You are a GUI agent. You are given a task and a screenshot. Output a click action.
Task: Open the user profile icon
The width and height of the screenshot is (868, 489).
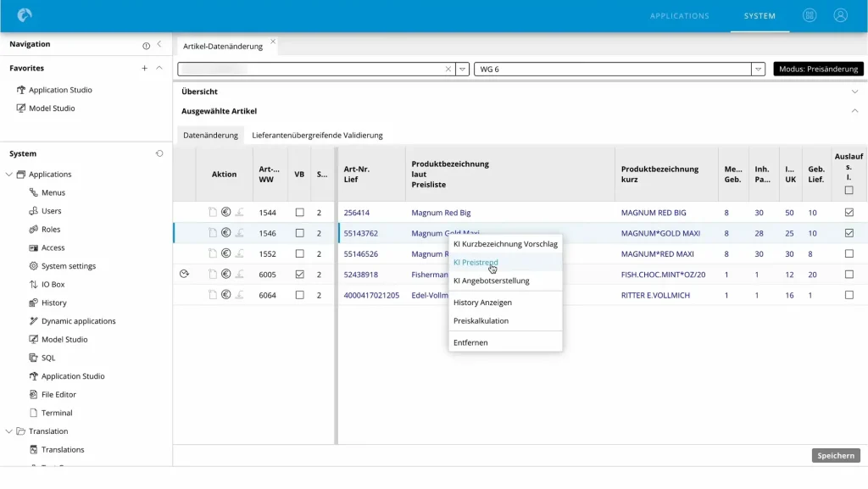click(x=840, y=15)
